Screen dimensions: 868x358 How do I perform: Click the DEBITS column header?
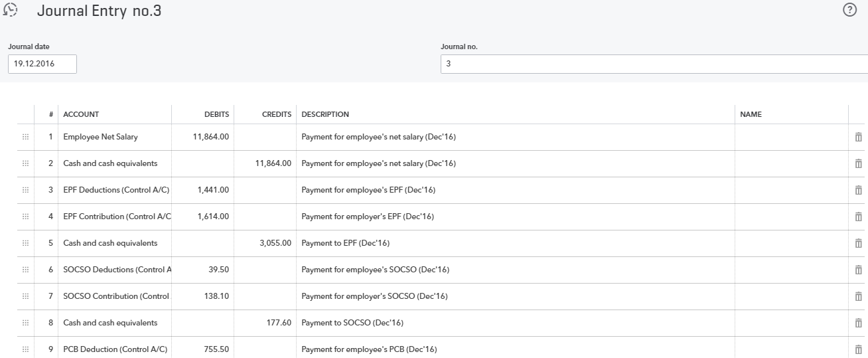(x=216, y=114)
